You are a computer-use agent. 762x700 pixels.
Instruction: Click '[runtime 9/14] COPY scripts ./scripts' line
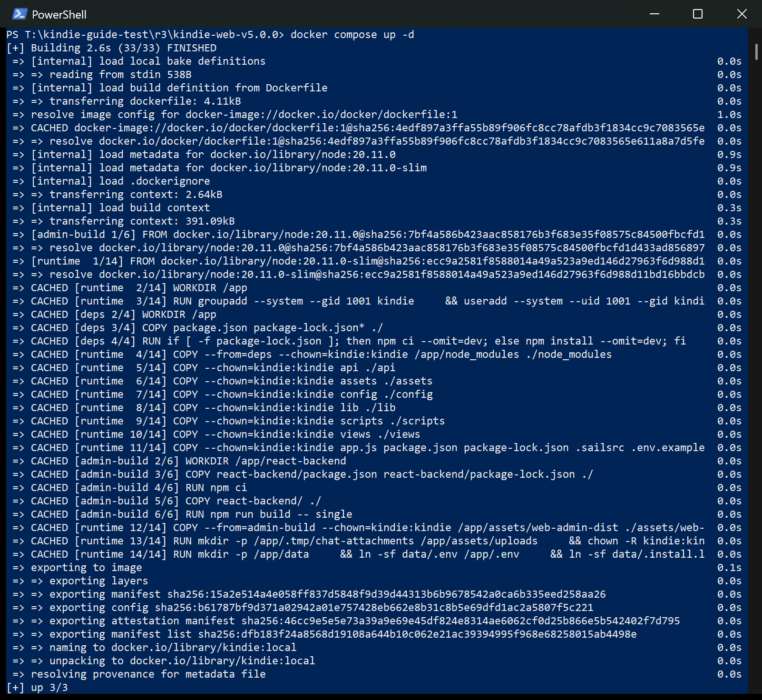coord(260,421)
